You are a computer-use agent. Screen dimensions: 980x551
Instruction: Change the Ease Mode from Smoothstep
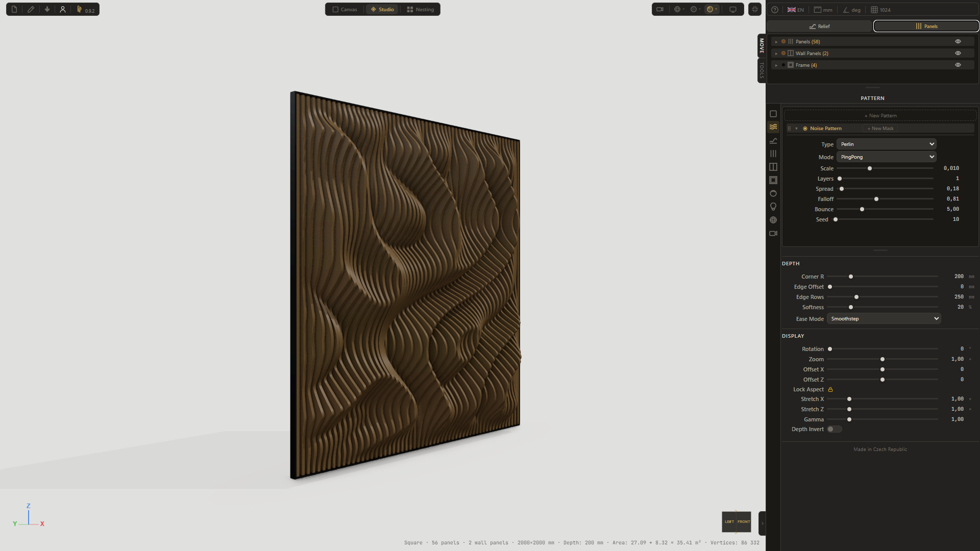tap(884, 318)
